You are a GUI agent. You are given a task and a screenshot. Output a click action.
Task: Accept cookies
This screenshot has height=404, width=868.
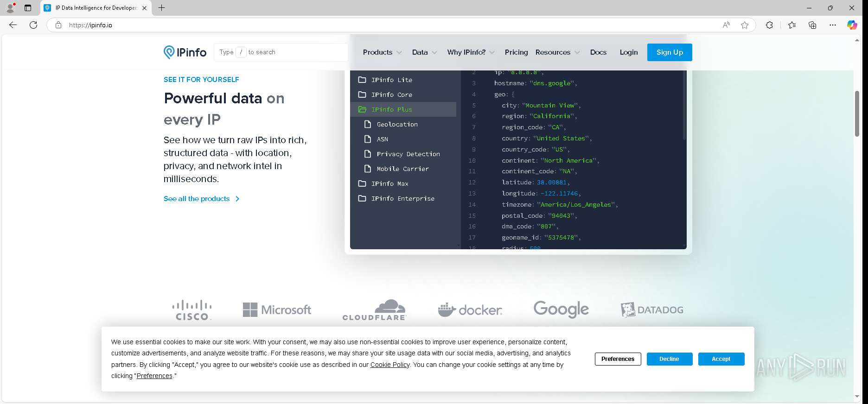(x=721, y=359)
